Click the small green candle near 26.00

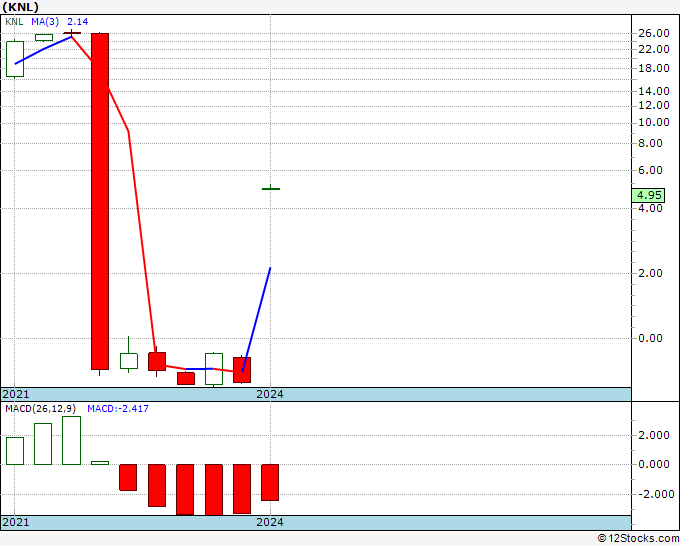coord(44,38)
